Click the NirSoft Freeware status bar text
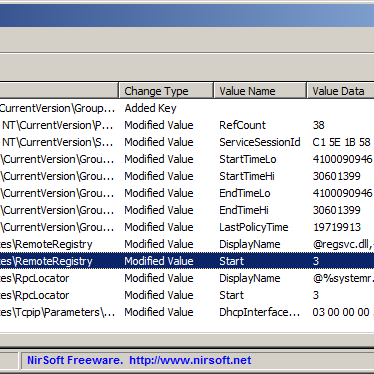 tap(75, 360)
